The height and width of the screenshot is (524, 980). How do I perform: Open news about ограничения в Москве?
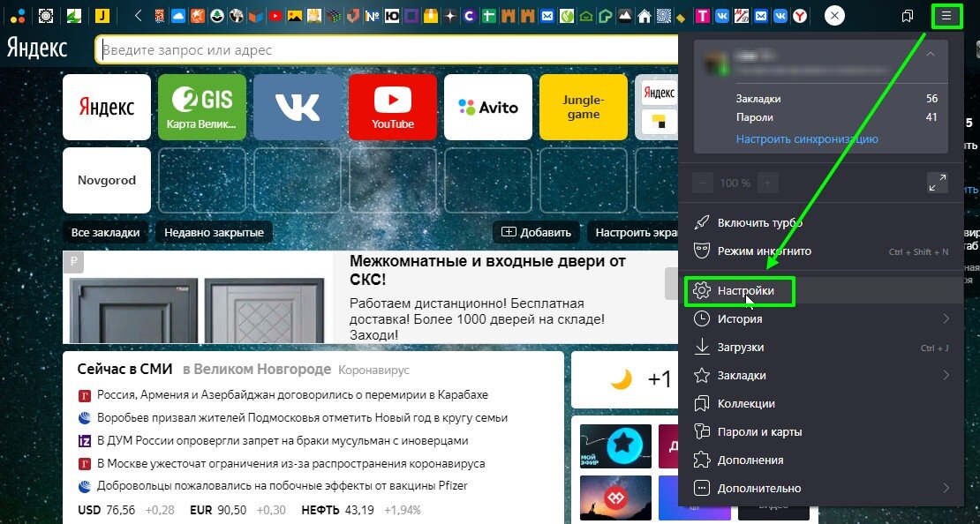tap(291, 463)
